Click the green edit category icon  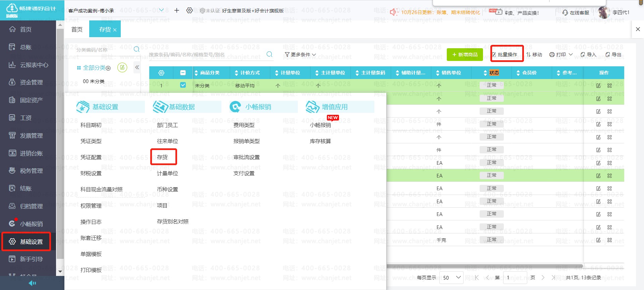click(122, 68)
